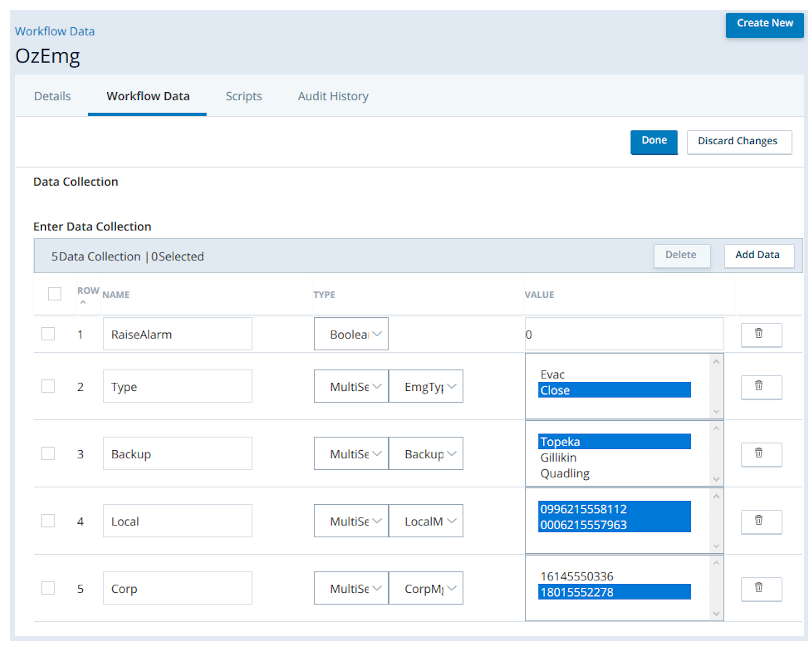Follow the Workflow Data breadcrumb link

pos(54,31)
